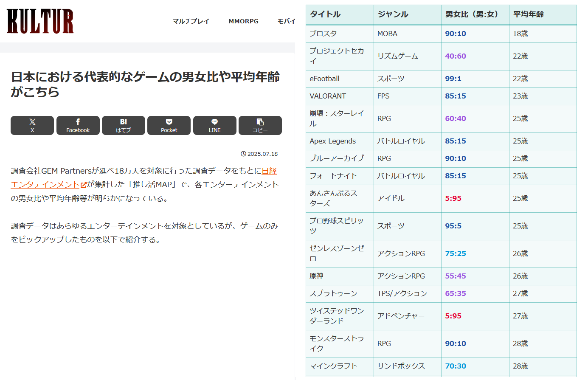
Task: Select the VALORANT title cell
Action: click(340, 96)
